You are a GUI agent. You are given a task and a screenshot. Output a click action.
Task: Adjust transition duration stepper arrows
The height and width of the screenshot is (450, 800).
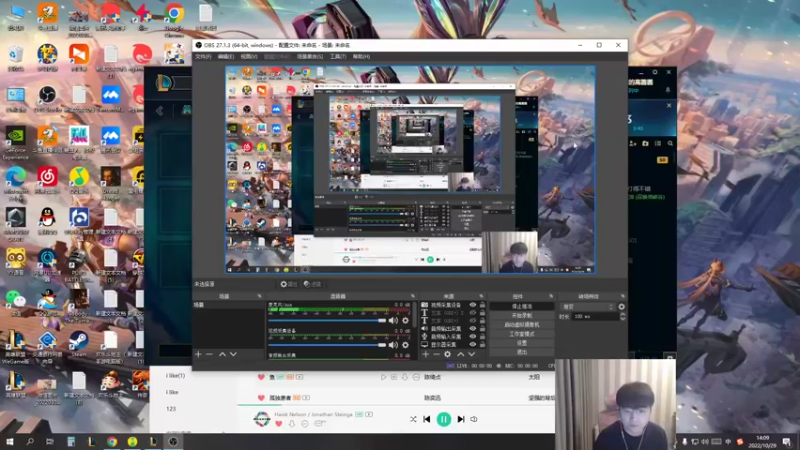(622, 317)
